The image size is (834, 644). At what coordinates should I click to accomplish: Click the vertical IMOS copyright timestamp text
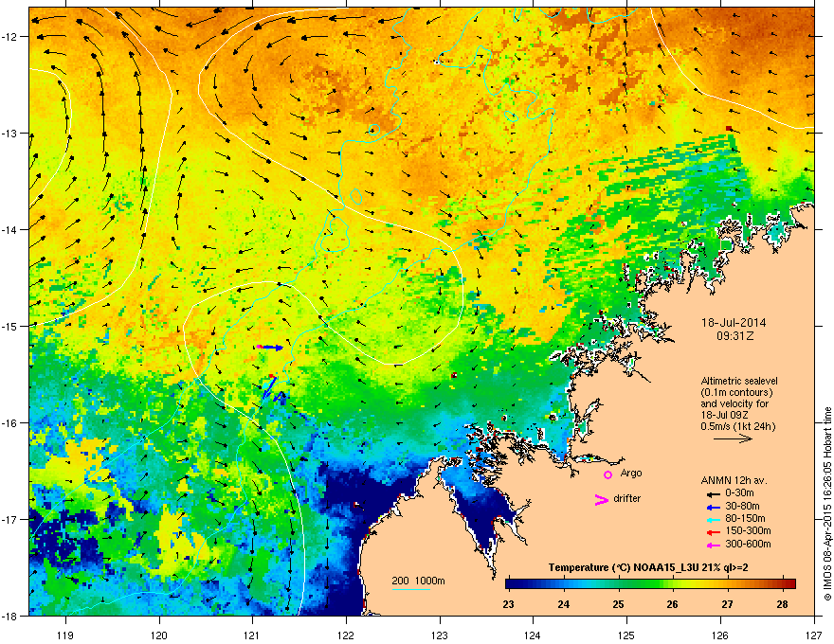tap(827, 504)
